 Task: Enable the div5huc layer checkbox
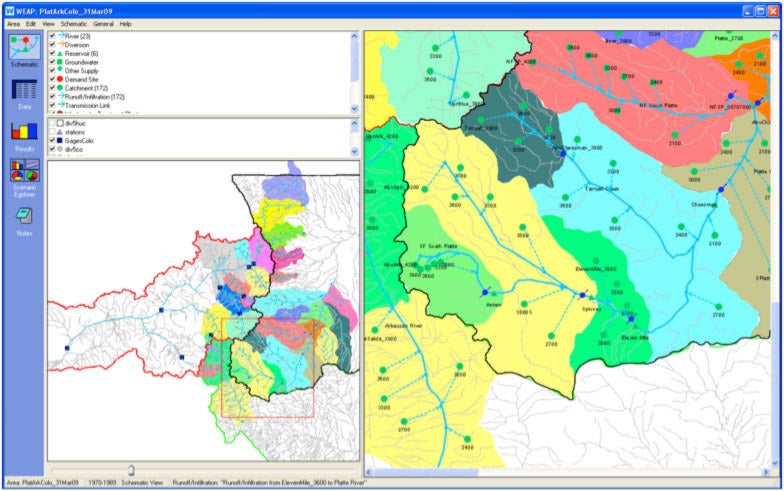pyautogui.click(x=52, y=123)
